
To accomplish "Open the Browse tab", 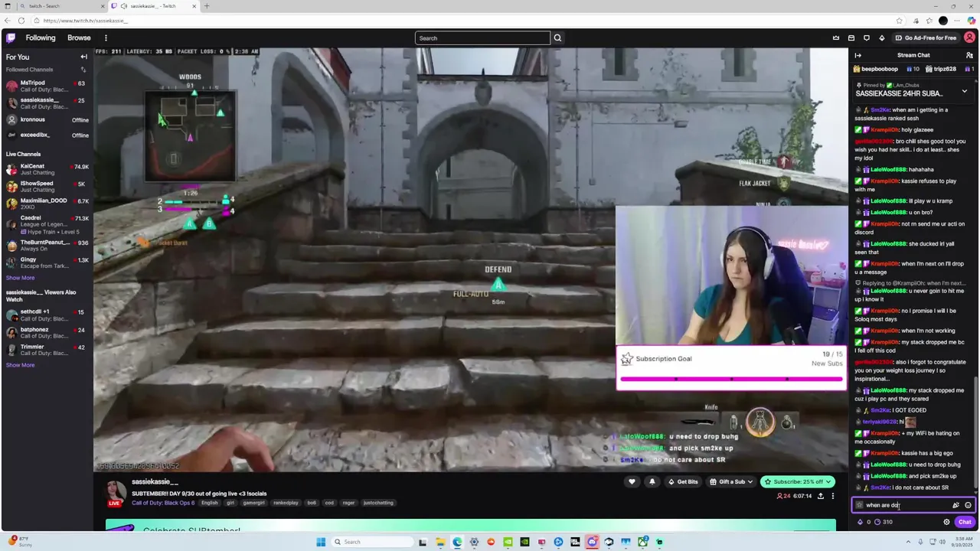I will [79, 37].
